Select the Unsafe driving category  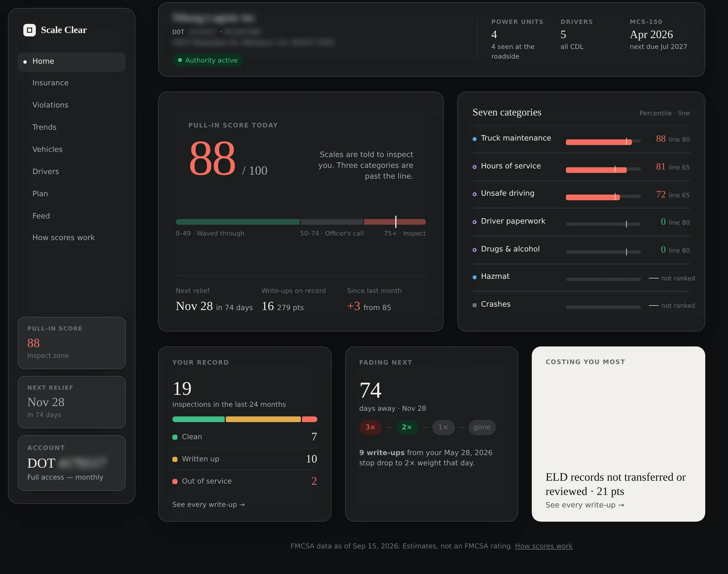click(x=581, y=194)
